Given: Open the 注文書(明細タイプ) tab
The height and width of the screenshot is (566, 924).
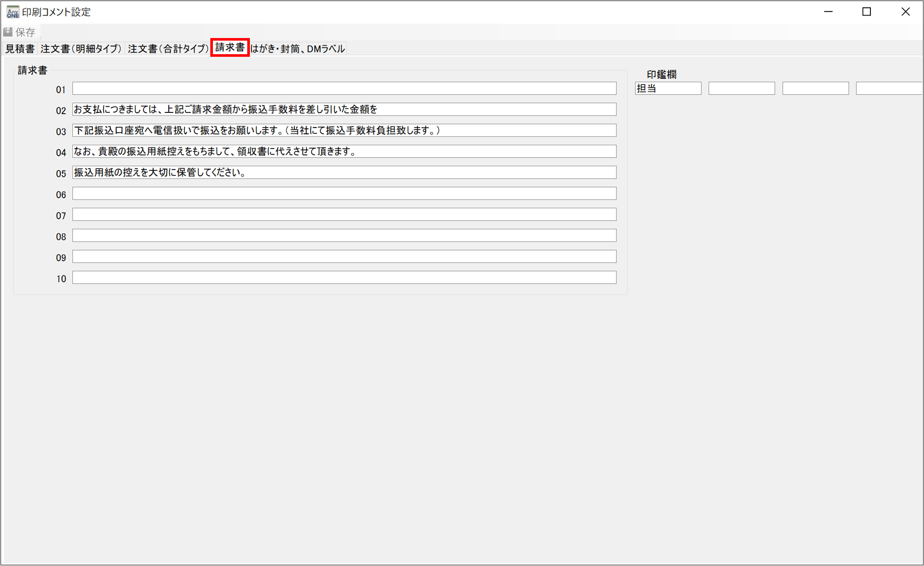Looking at the screenshot, I should coord(81,49).
